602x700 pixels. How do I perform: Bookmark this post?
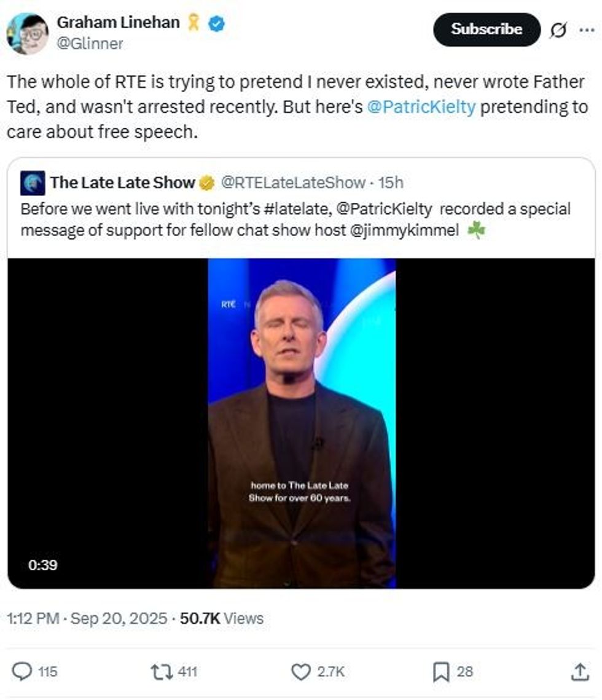pos(440,672)
